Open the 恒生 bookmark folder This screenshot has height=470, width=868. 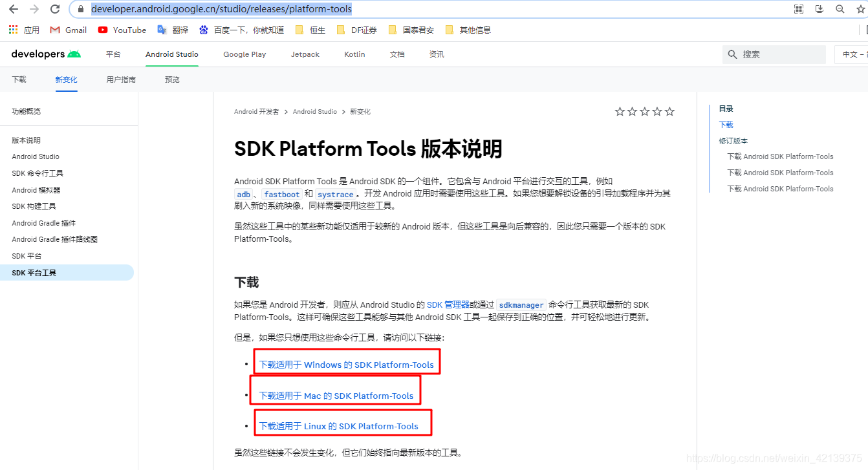coord(310,30)
